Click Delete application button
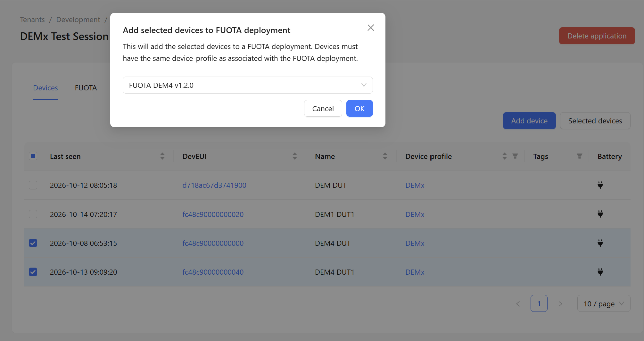Image resolution: width=644 pixels, height=341 pixels. click(x=597, y=36)
